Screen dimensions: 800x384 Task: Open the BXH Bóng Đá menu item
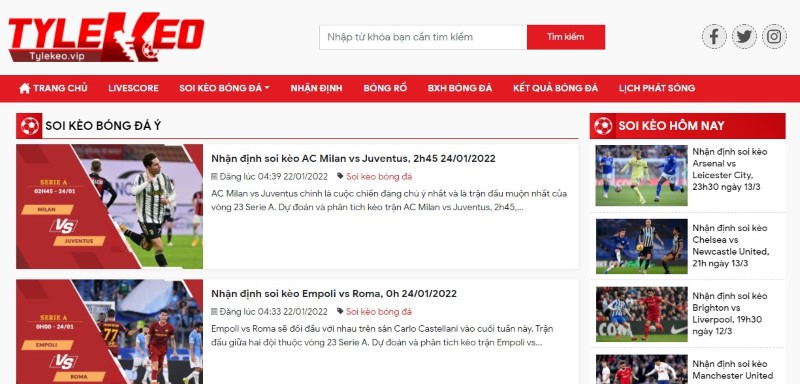pyautogui.click(x=460, y=88)
